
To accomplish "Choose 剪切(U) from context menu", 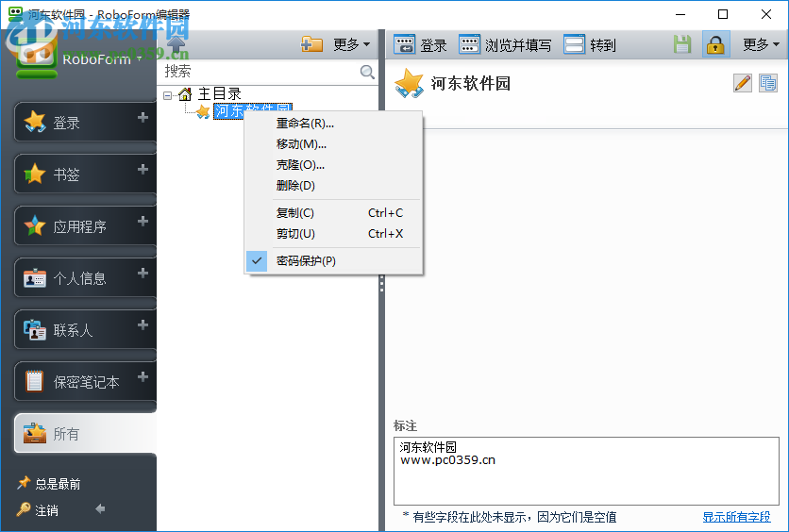I will pos(333,234).
